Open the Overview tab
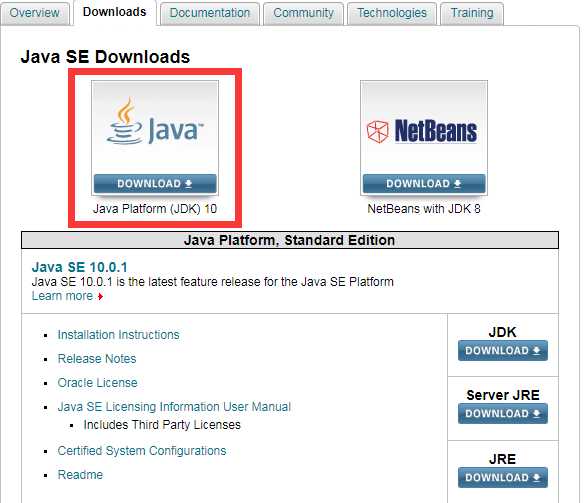586x503 pixels. tap(35, 13)
